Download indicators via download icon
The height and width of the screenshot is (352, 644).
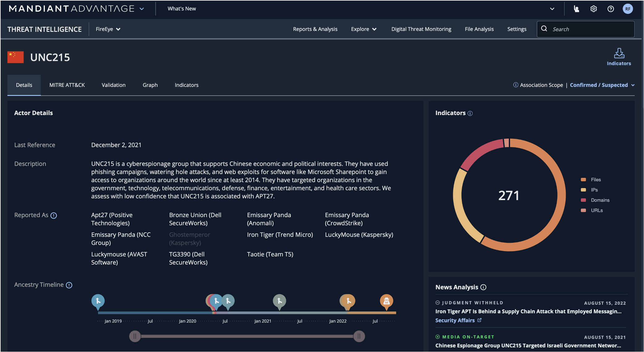[619, 53]
